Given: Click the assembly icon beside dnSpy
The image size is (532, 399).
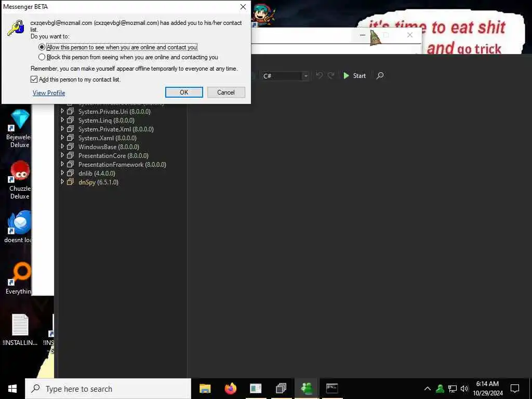Looking at the screenshot, I should [70, 182].
